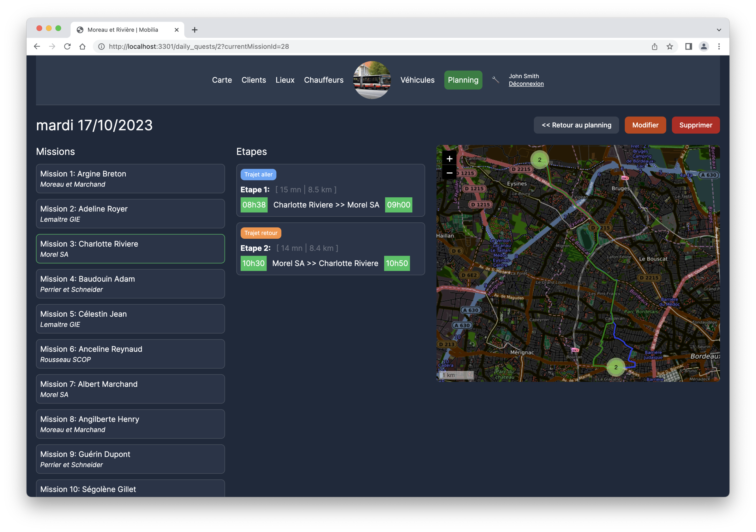This screenshot has width=756, height=532.
Task: Zoom out on the map
Action: [449, 172]
